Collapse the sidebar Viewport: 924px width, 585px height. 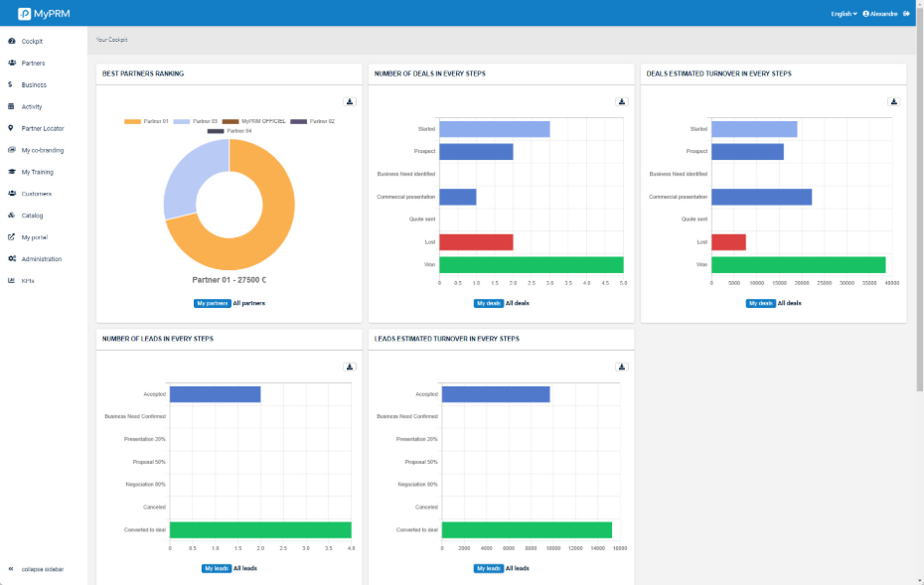pyautogui.click(x=40, y=569)
